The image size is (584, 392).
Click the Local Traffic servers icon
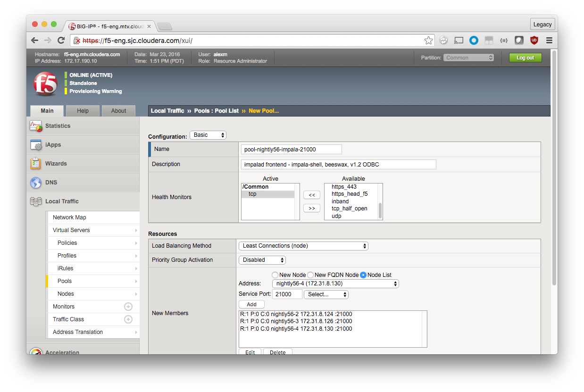click(36, 201)
